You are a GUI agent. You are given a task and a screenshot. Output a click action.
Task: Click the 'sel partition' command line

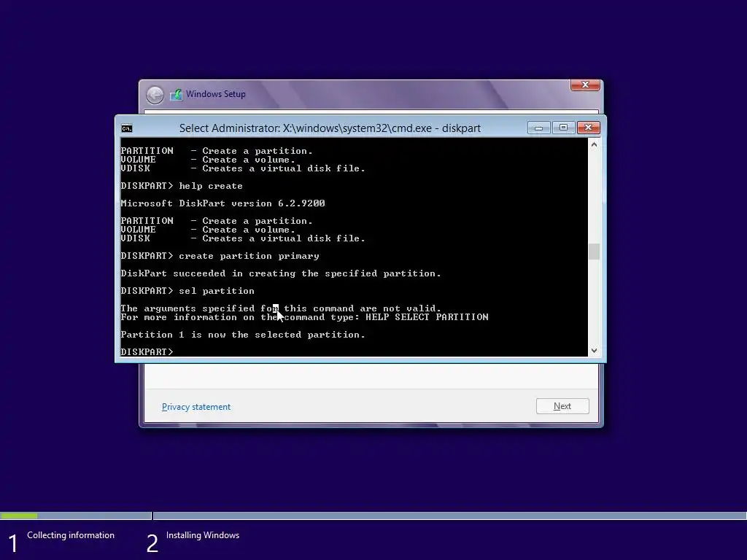pyautogui.click(x=187, y=291)
